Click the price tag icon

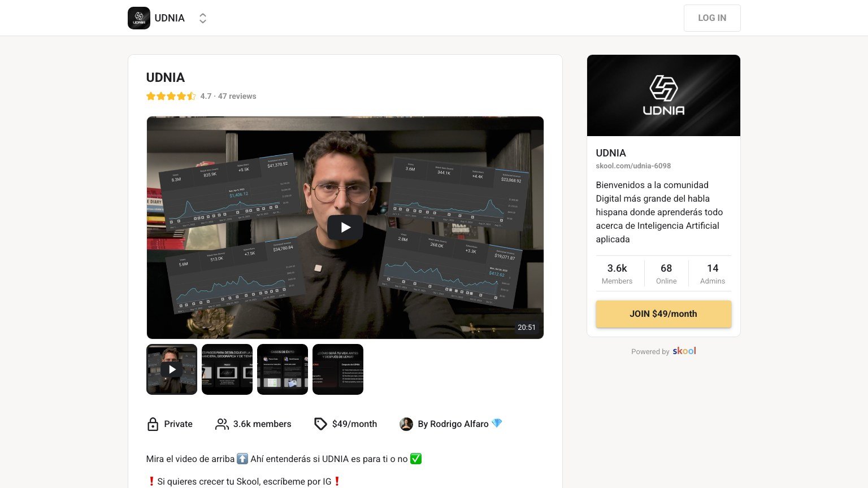(320, 424)
